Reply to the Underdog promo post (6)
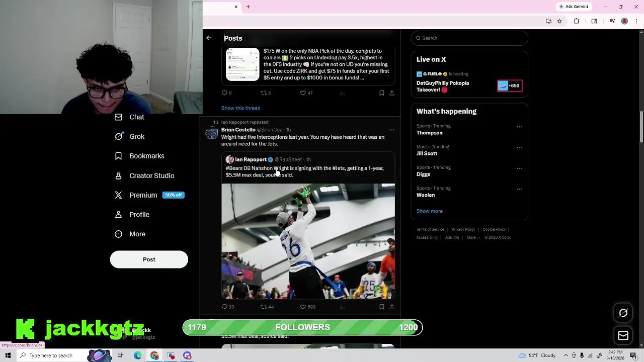 (x=226, y=93)
